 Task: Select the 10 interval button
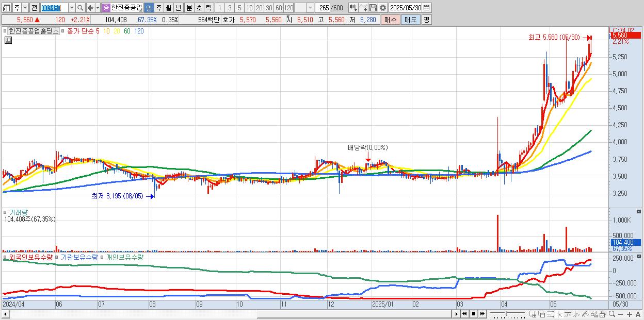(x=249, y=8)
